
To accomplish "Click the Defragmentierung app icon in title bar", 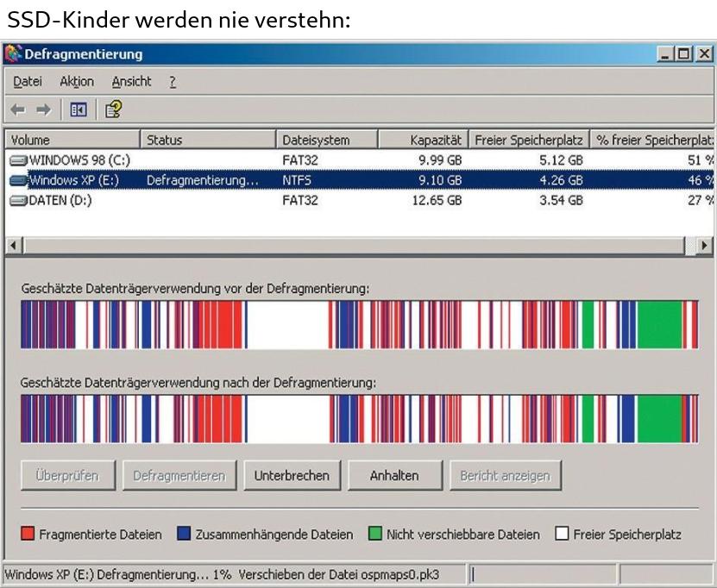I will point(13,54).
